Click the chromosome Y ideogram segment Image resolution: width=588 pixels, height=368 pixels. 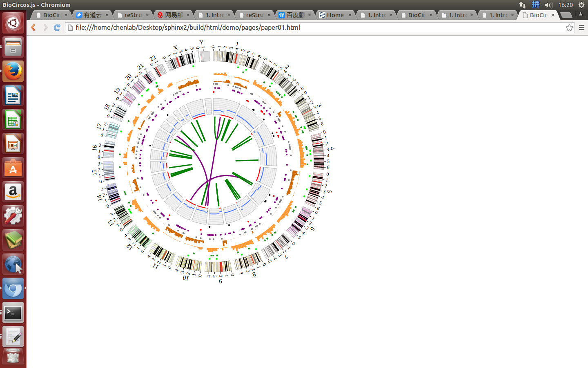pyautogui.click(x=204, y=56)
